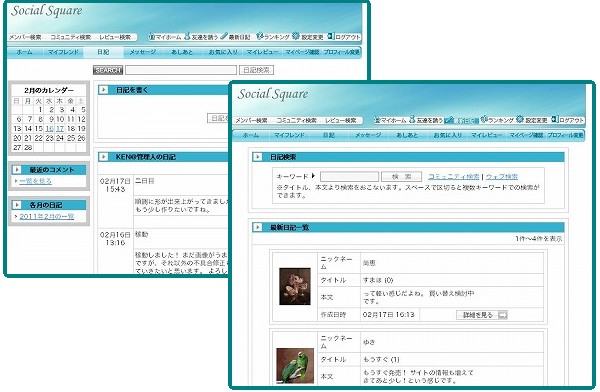Open 2011年2月の一覧 link
This screenshot has height=392, width=600.
pyautogui.click(x=47, y=216)
